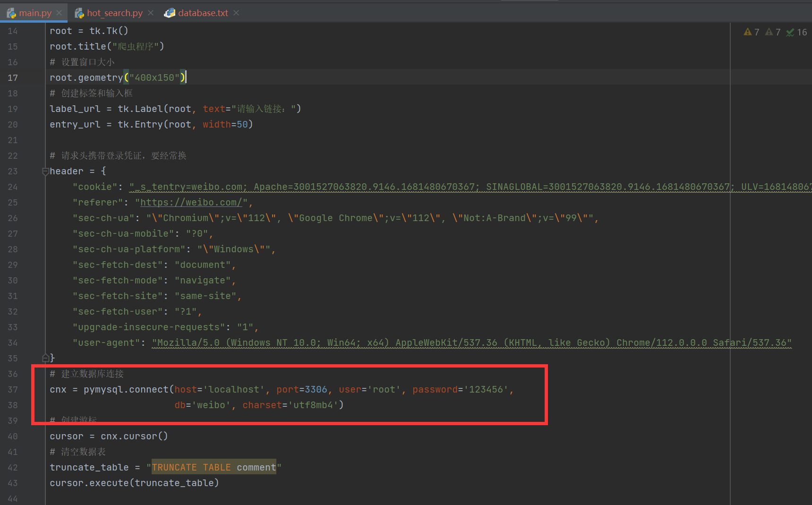Close the database.txt tab
812x505 pixels.
pyautogui.click(x=236, y=13)
